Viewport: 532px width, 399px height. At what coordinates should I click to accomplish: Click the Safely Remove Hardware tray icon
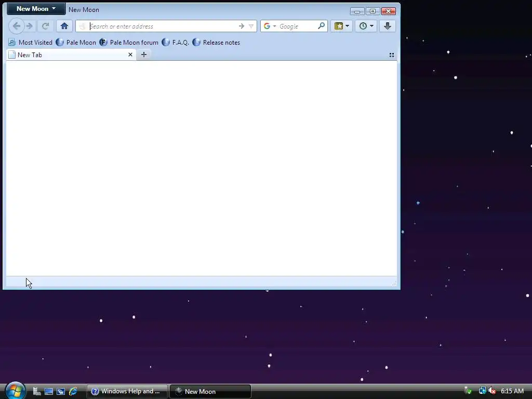click(x=468, y=391)
